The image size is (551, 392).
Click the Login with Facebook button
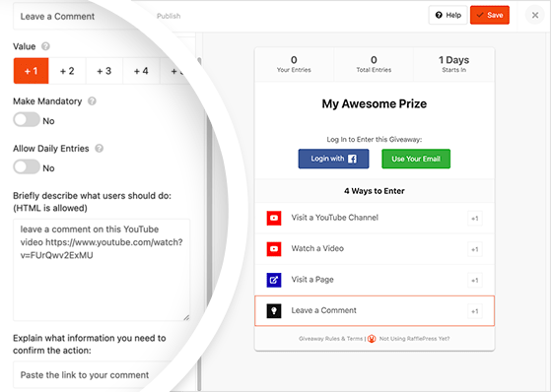(x=333, y=159)
